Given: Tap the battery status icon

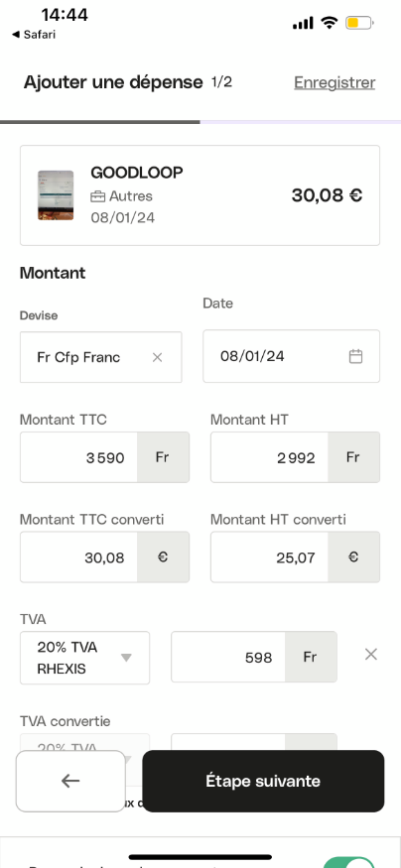Looking at the screenshot, I should (x=360, y=23).
